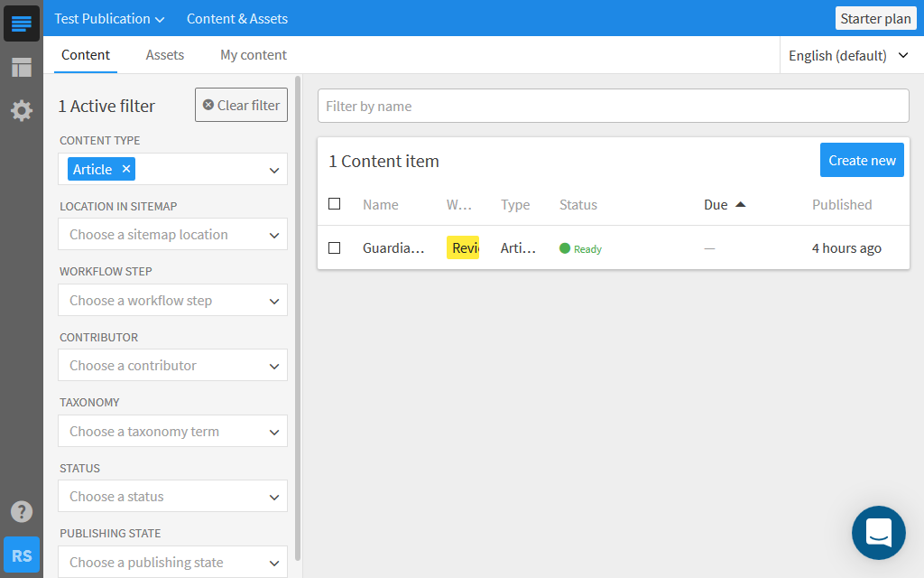Open Content & Assets sidebar icon

22,23
